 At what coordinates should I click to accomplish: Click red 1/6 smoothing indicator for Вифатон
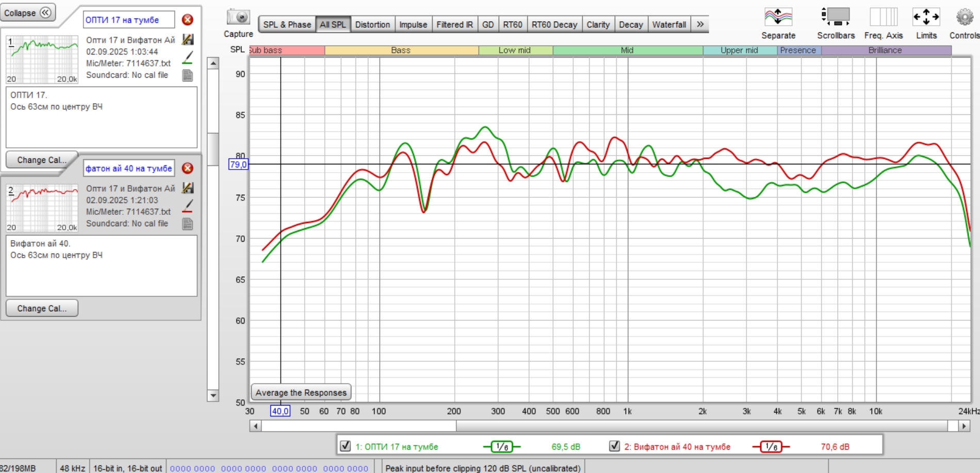tap(771, 447)
